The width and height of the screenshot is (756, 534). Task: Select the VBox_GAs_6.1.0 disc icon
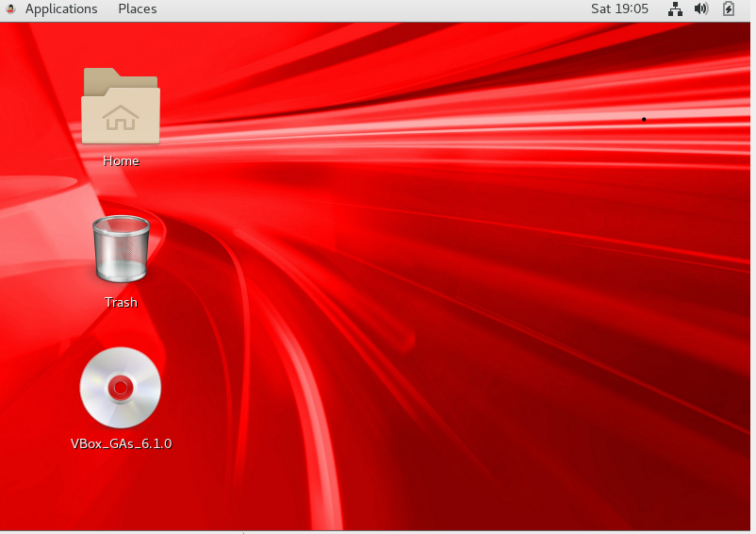point(121,388)
